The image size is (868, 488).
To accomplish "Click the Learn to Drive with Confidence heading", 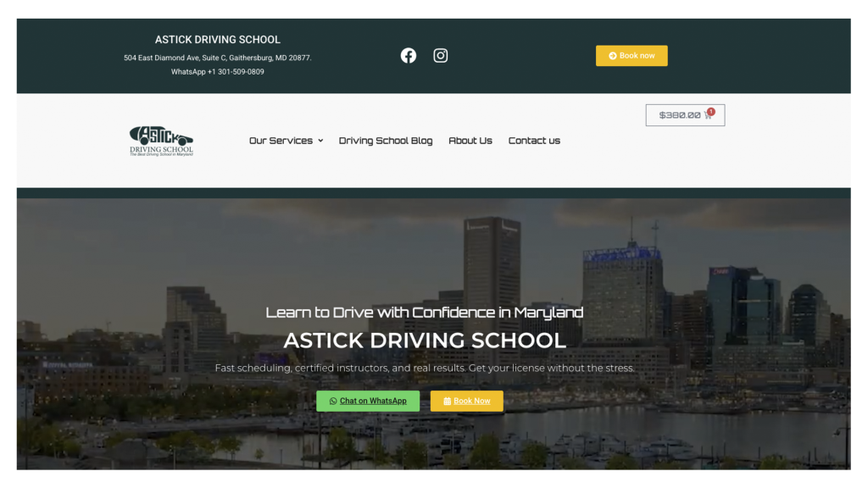I will [425, 313].
